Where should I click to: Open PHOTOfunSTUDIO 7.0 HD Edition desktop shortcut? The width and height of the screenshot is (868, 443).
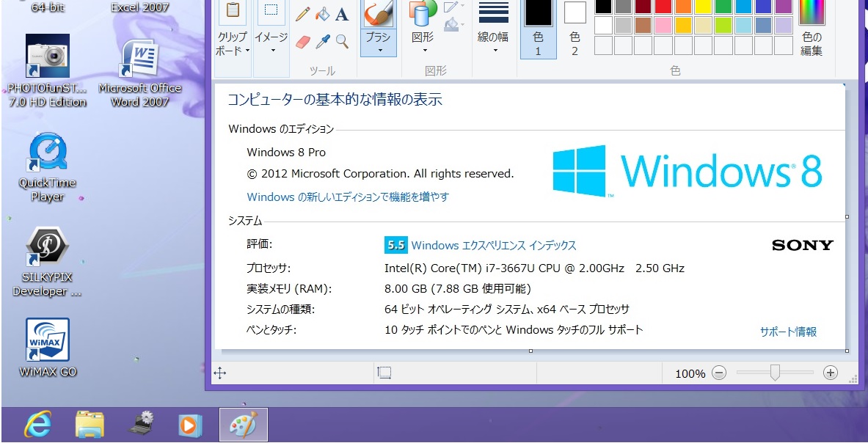tap(47, 70)
